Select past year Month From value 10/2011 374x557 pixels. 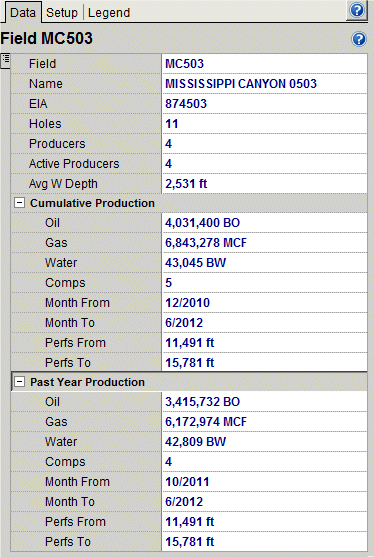[187, 482]
